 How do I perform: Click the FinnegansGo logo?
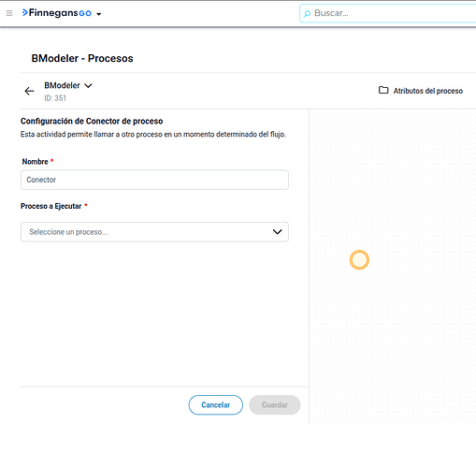(57, 13)
